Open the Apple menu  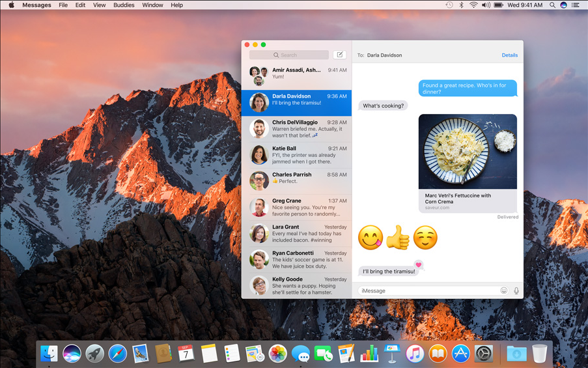(11, 5)
